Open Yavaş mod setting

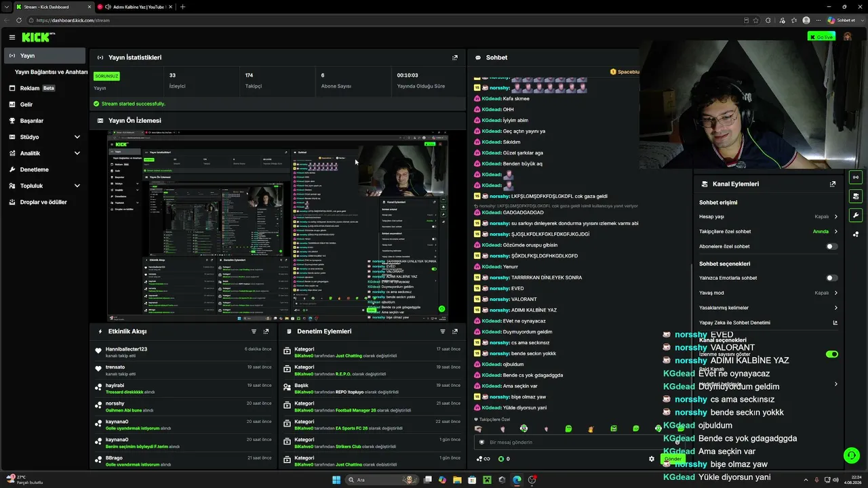pyautogui.click(x=768, y=293)
